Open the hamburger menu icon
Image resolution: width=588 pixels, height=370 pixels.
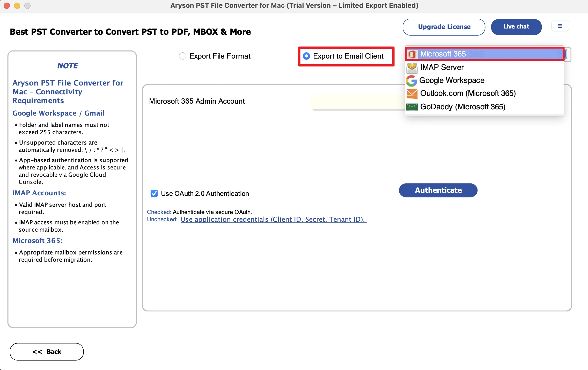coord(560,26)
